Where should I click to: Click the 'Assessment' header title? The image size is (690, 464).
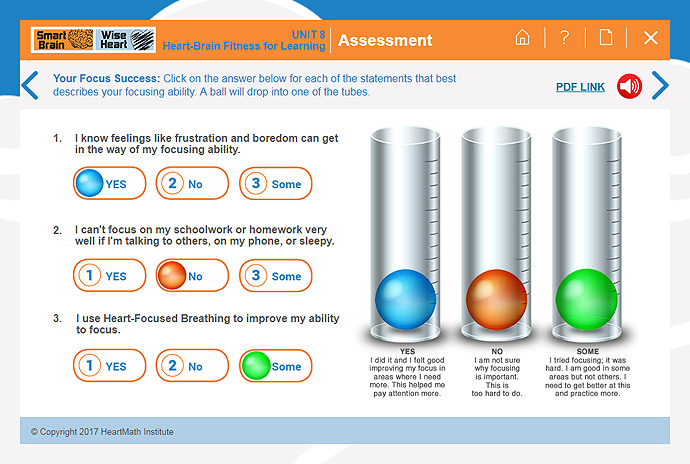(385, 40)
